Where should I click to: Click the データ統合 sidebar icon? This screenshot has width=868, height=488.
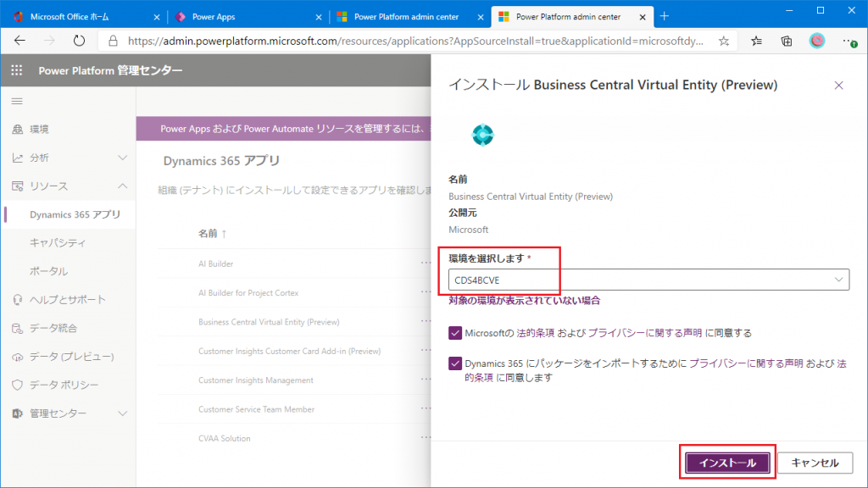18,328
